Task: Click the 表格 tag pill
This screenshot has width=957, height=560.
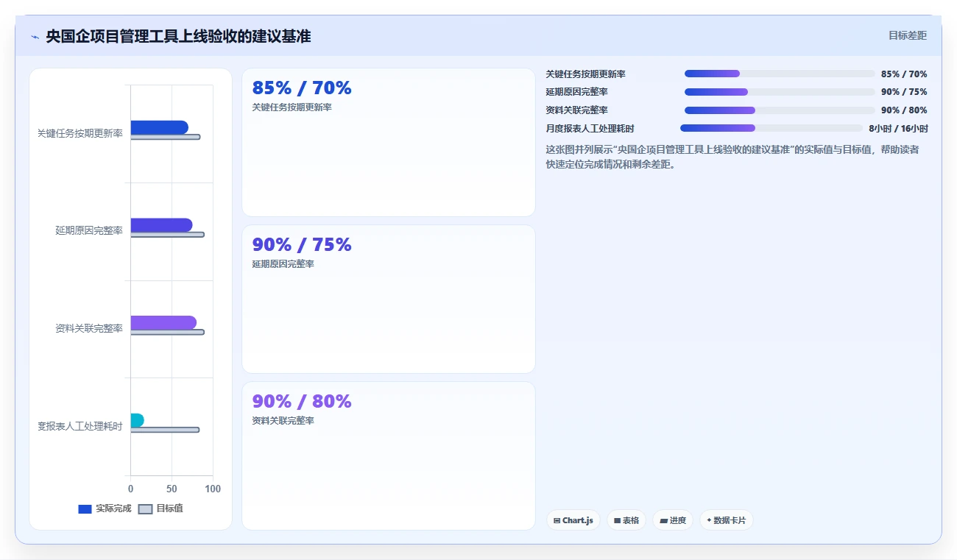Action: pos(626,520)
